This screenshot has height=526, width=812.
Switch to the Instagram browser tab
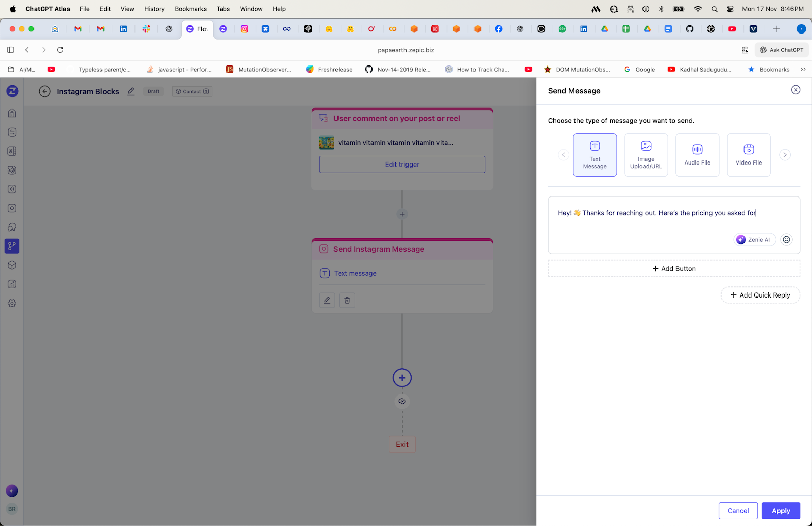point(244,29)
